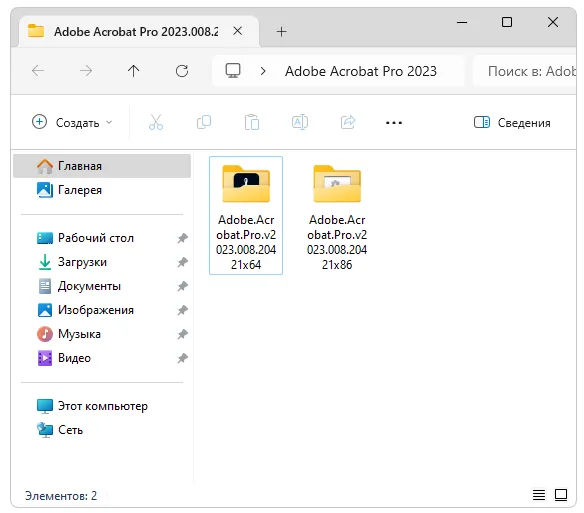This screenshot has width=584, height=513.
Task: Switch to large icons view button
Action: tap(561, 495)
